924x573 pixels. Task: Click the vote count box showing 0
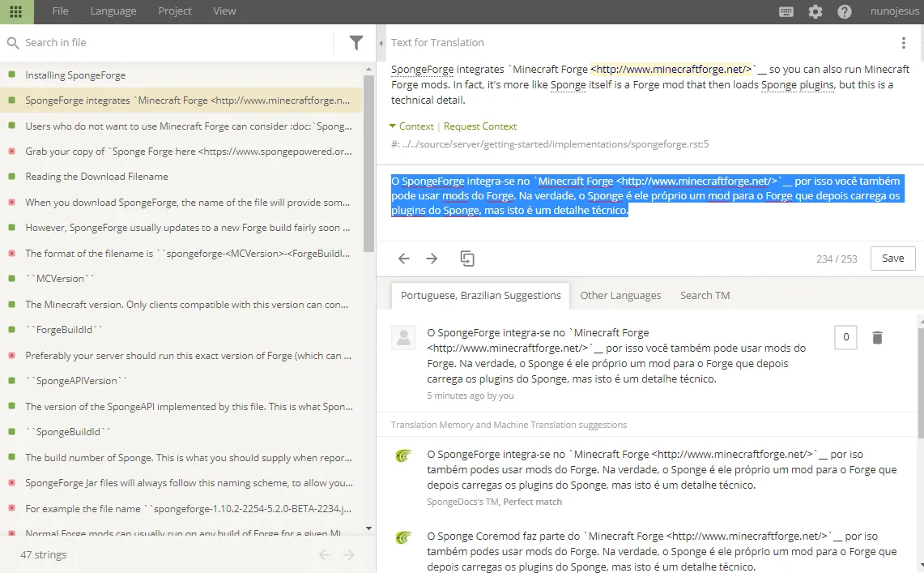(845, 337)
